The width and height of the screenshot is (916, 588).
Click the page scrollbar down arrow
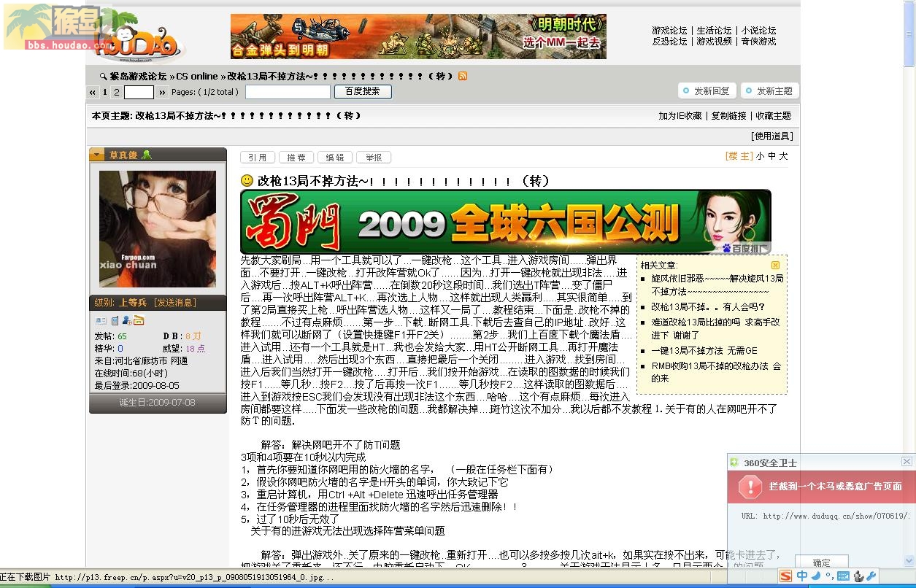coord(909,561)
